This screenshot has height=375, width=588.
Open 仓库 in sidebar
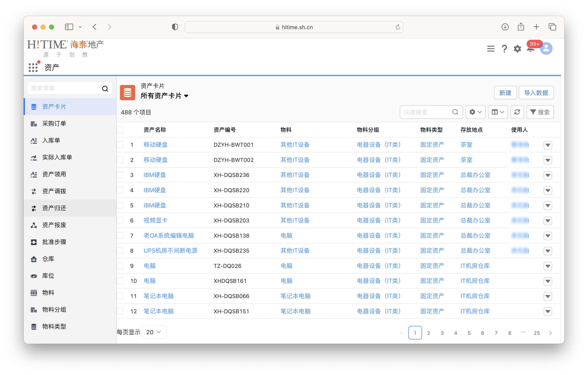coord(70,259)
